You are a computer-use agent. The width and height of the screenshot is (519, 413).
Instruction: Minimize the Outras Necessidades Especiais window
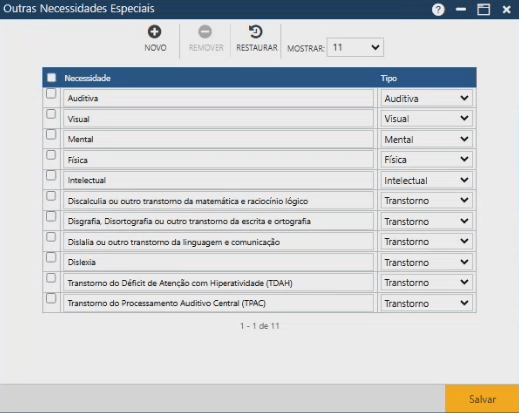[461, 9]
